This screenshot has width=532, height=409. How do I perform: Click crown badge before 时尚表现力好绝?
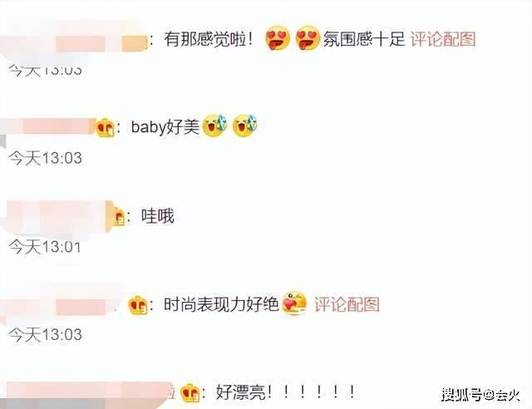click(x=138, y=305)
